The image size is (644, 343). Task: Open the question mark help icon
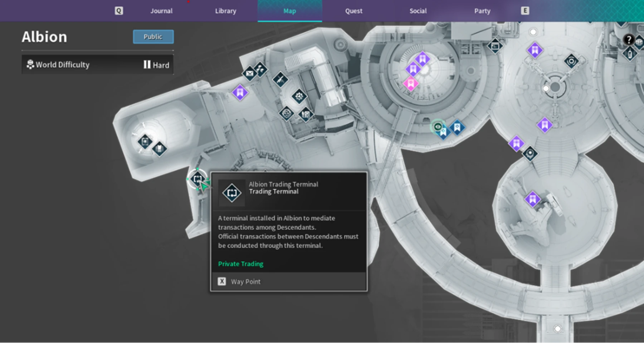(628, 39)
